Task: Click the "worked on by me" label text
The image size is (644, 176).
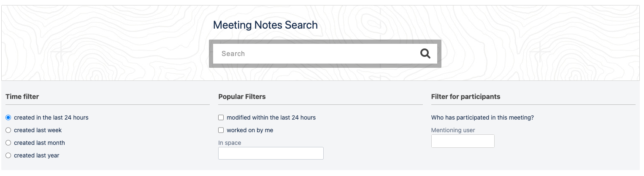Action: tap(250, 130)
